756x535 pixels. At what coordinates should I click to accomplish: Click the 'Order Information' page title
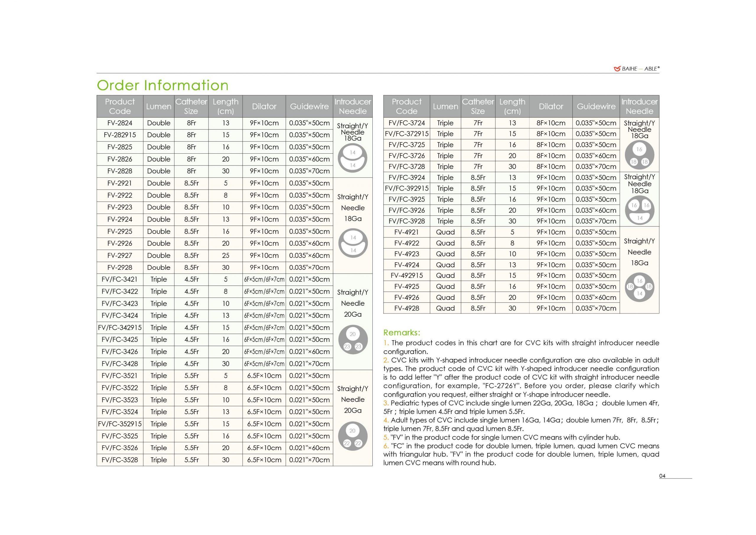point(163,85)
